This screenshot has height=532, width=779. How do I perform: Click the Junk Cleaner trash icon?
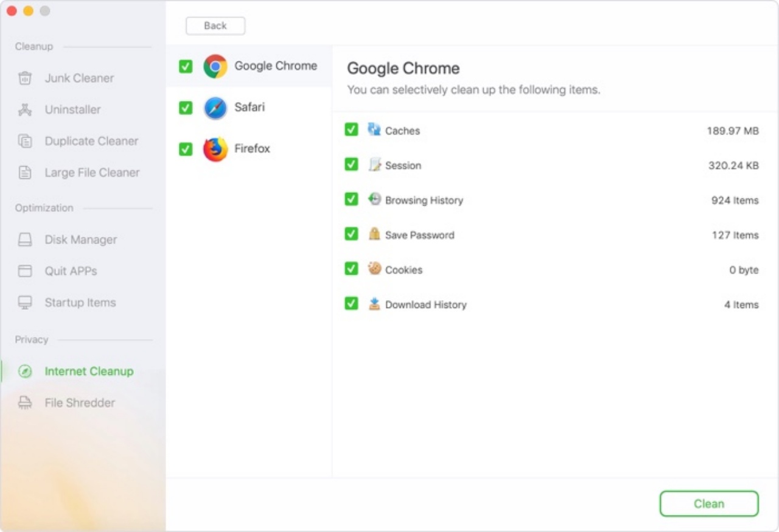pos(25,78)
